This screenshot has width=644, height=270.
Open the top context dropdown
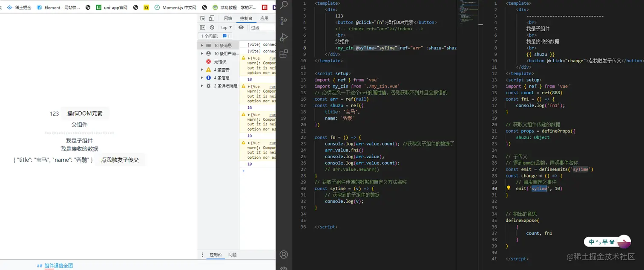point(226,27)
